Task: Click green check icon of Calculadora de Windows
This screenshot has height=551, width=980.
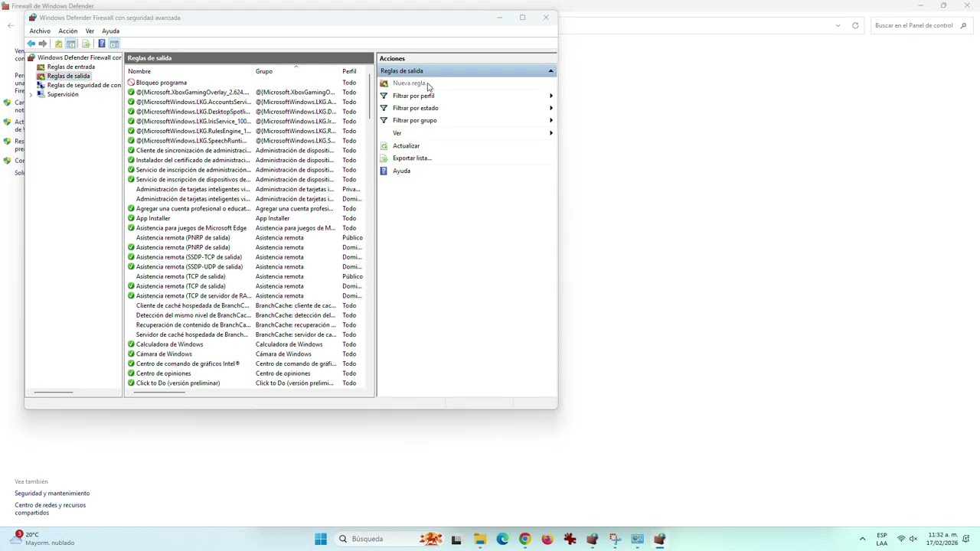Action: point(131,344)
